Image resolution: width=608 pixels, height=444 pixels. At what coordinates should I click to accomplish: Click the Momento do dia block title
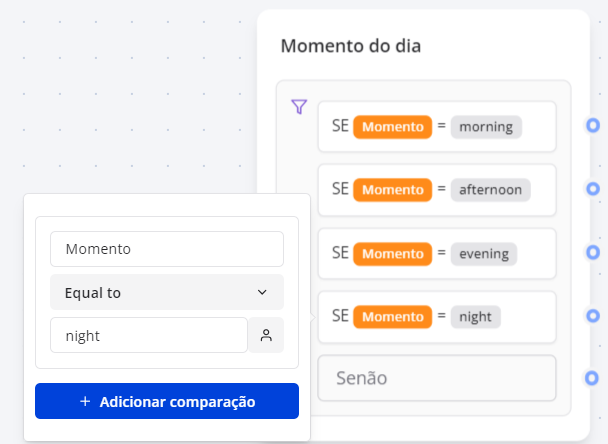tap(350, 46)
